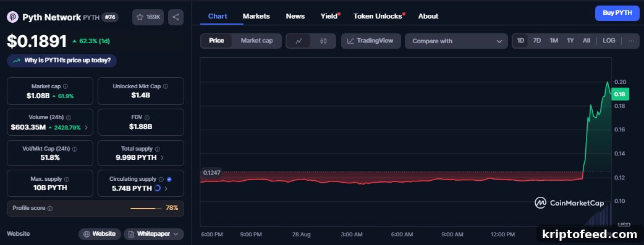644x245 pixels.
Task: Expand the Whitepaper dropdown
Action: [x=154, y=234]
